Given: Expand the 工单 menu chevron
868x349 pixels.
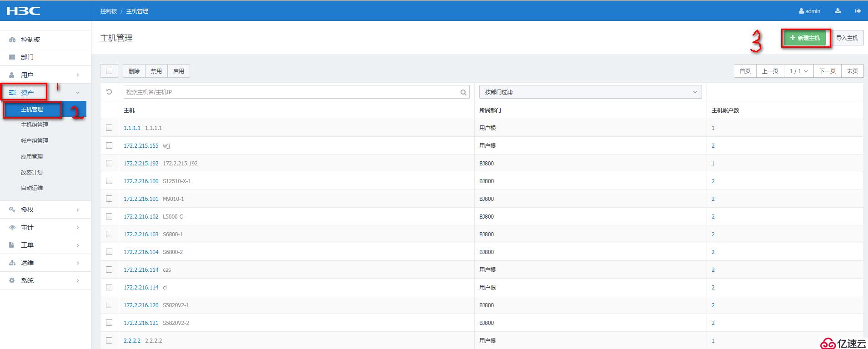Looking at the screenshot, I should (x=78, y=245).
